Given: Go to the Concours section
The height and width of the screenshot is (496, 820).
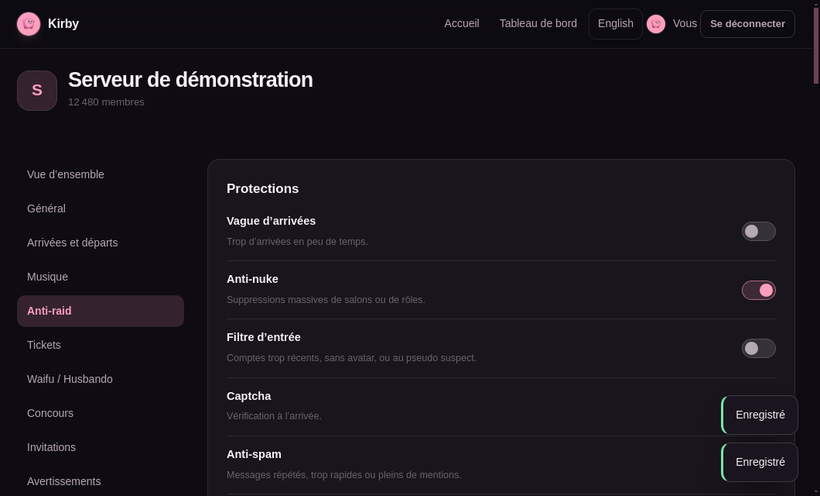Looking at the screenshot, I should click(x=100, y=413).
